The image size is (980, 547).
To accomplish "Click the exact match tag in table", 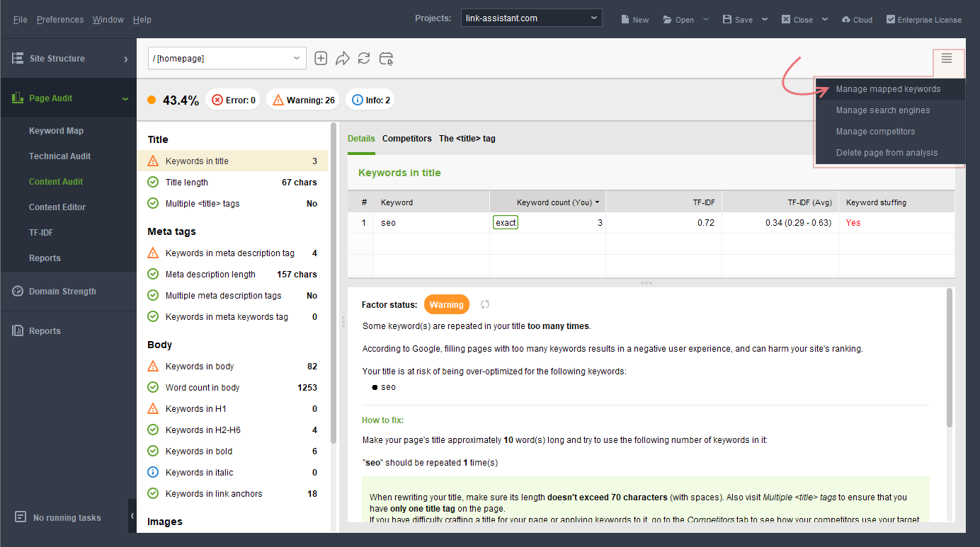I will click(x=506, y=222).
